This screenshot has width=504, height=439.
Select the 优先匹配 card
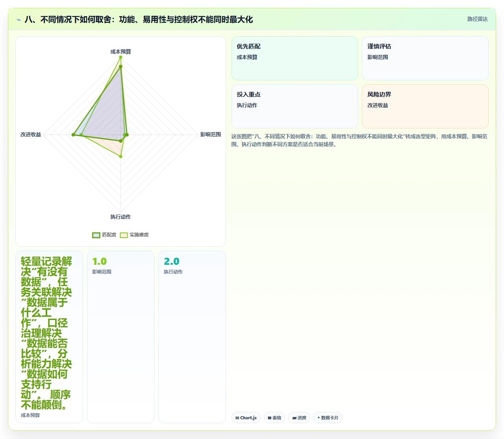(x=295, y=58)
